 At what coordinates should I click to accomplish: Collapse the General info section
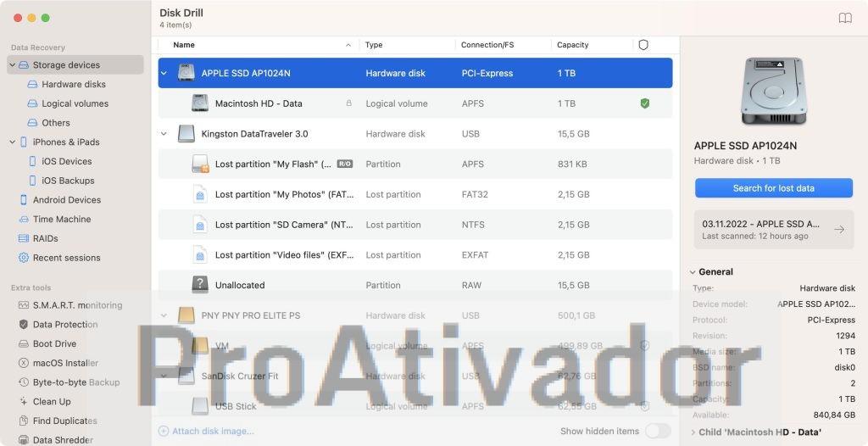(x=693, y=272)
